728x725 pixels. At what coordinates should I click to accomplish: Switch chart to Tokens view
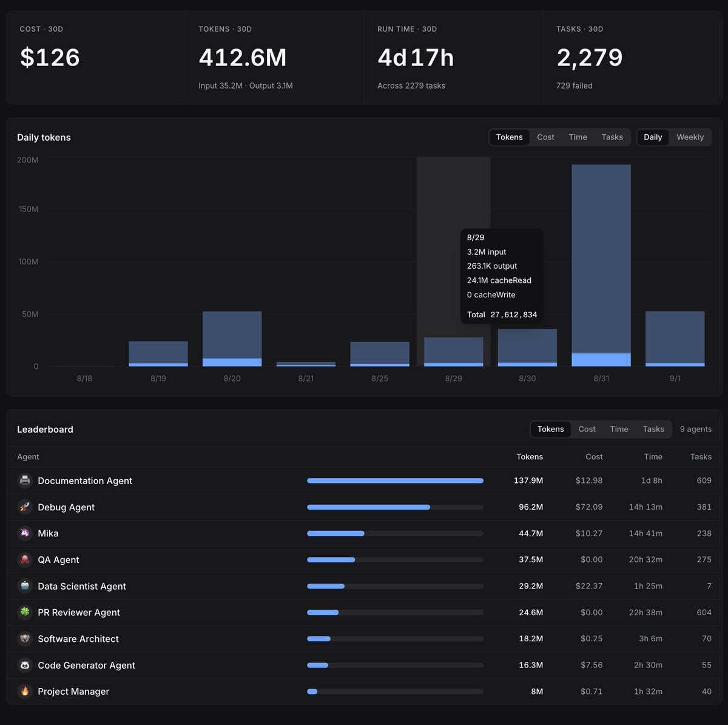(x=509, y=137)
